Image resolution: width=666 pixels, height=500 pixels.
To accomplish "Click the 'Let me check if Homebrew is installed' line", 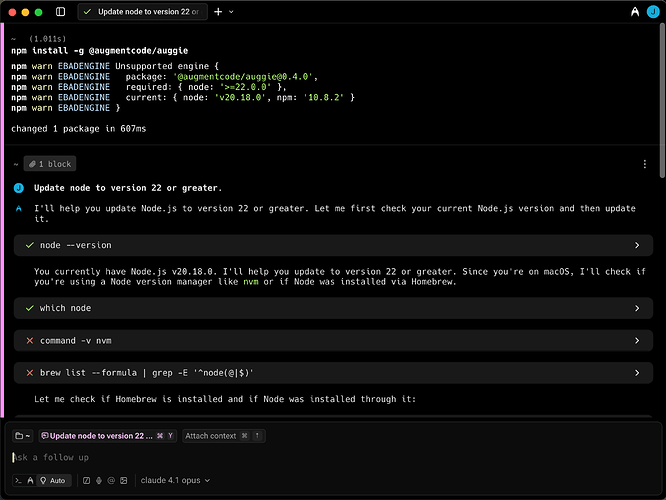I will (x=225, y=399).
